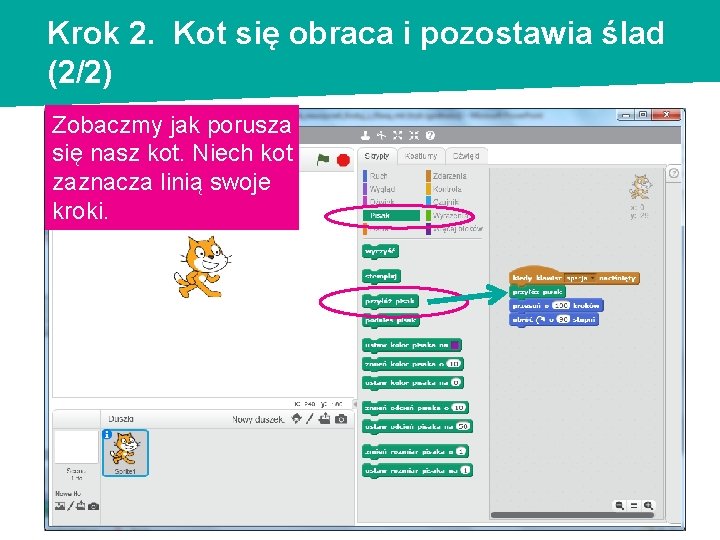Click the cat sprite on the stage
720x540 pixels.
[x=202, y=267]
